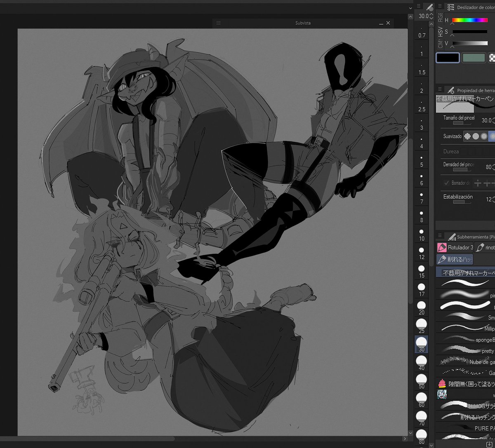Open the Subvista panel hamburger menu
The image size is (495, 448).
coord(219,23)
